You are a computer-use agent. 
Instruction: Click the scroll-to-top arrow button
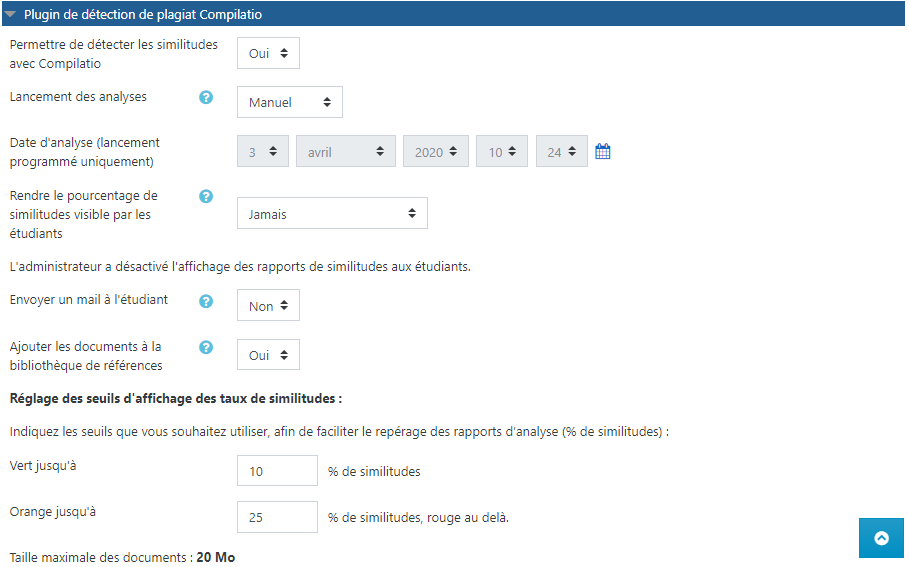[881, 538]
